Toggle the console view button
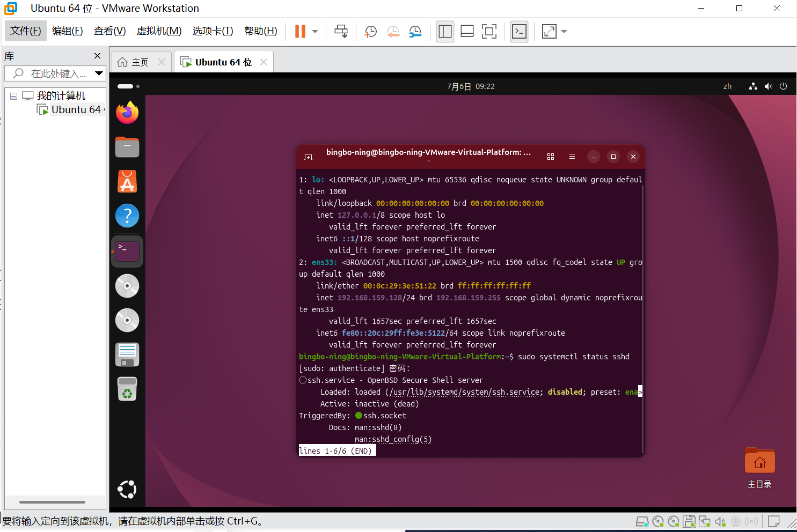This screenshot has width=797, height=532. tap(519, 32)
